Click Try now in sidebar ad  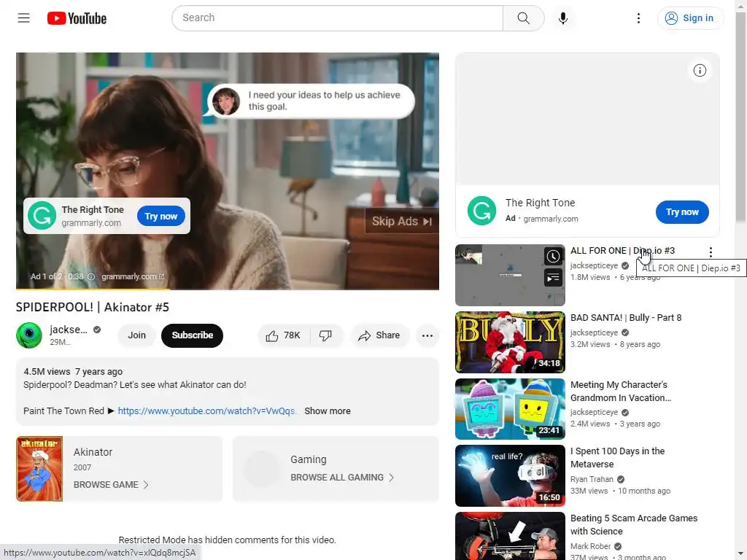point(682,212)
